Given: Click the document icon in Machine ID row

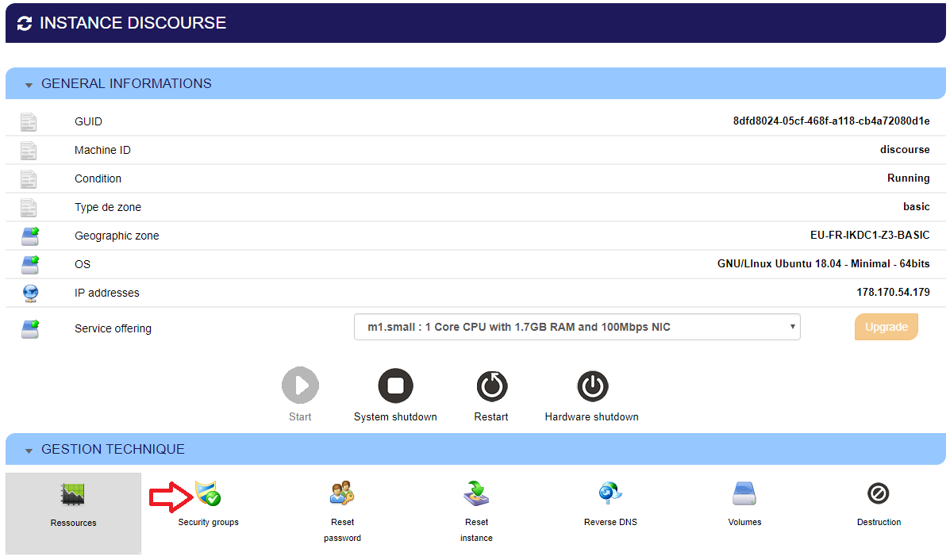Looking at the screenshot, I should point(29,150).
